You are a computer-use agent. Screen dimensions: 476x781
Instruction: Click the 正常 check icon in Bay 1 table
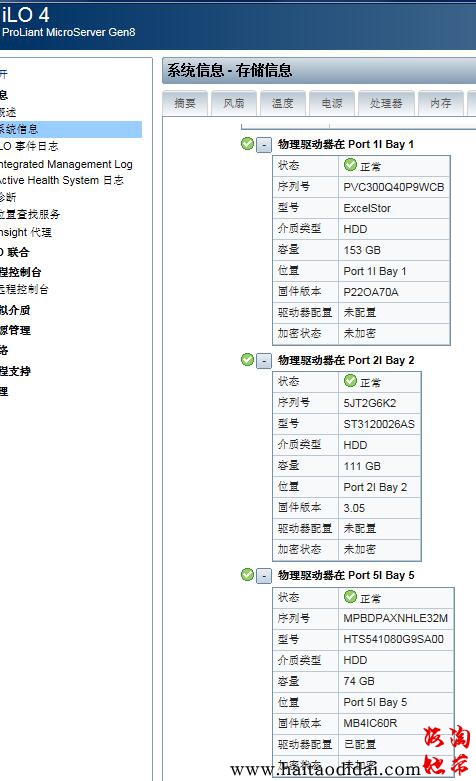[351, 165]
